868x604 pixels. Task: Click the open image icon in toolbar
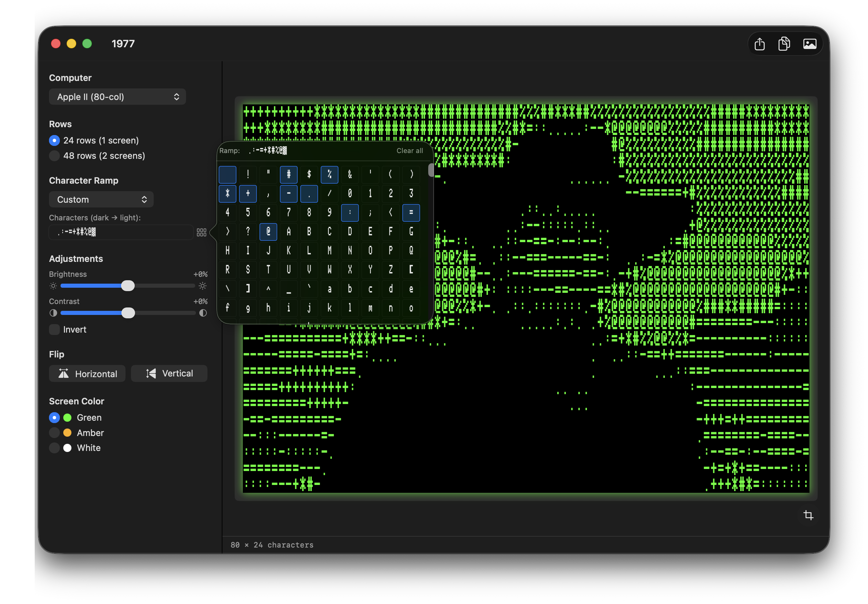point(809,44)
